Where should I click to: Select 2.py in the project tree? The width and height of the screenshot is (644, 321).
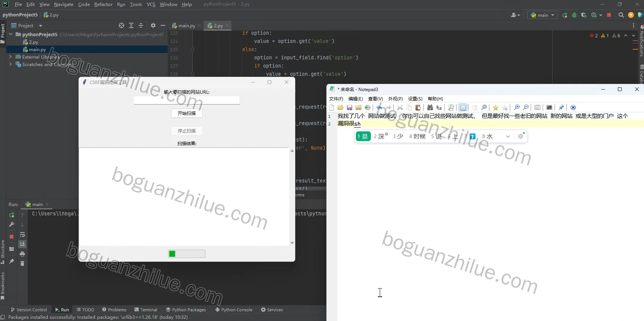pyautogui.click(x=31, y=42)
